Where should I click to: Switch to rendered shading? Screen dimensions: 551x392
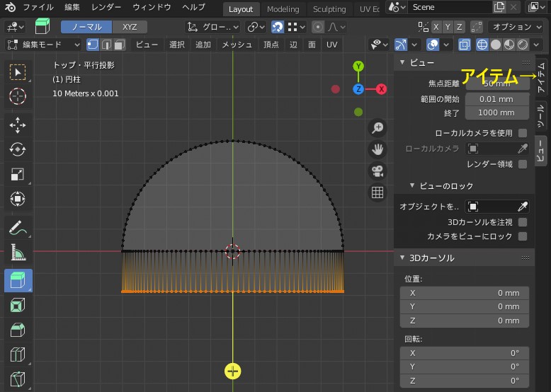pos(523,45)
